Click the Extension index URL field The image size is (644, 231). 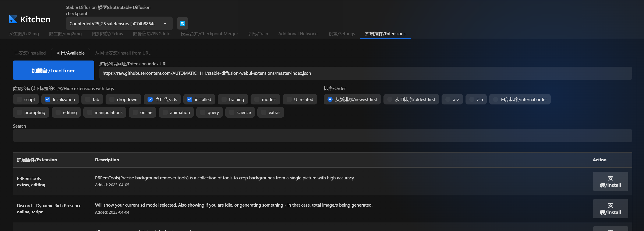click(x=366, y=73)
